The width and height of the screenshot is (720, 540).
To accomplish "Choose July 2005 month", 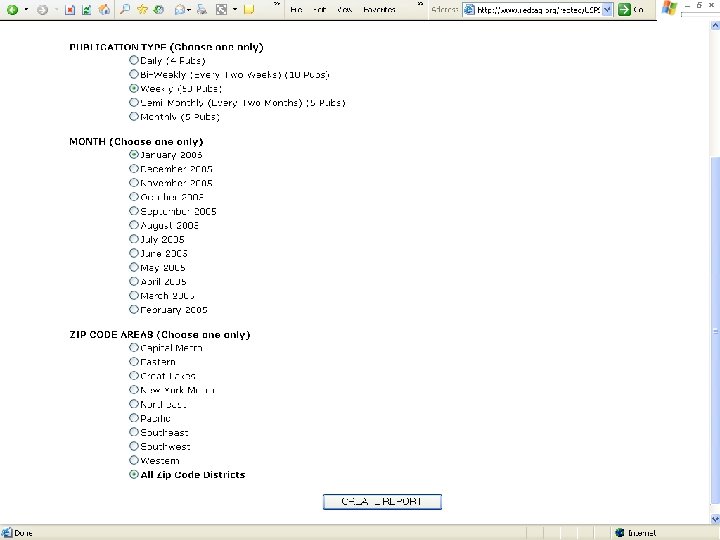I will point(134,239).
